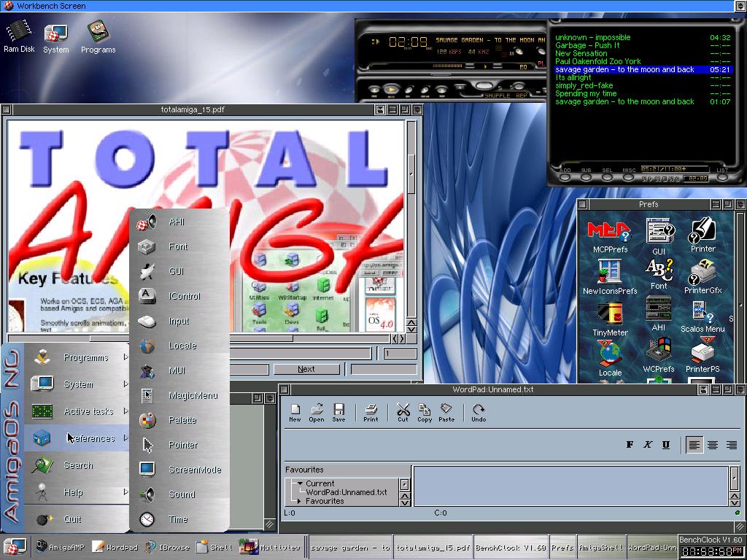The width and height of the screenshot is (747, 560).
Task: Expand the System entry in start menu
Action: pos(77,384)
